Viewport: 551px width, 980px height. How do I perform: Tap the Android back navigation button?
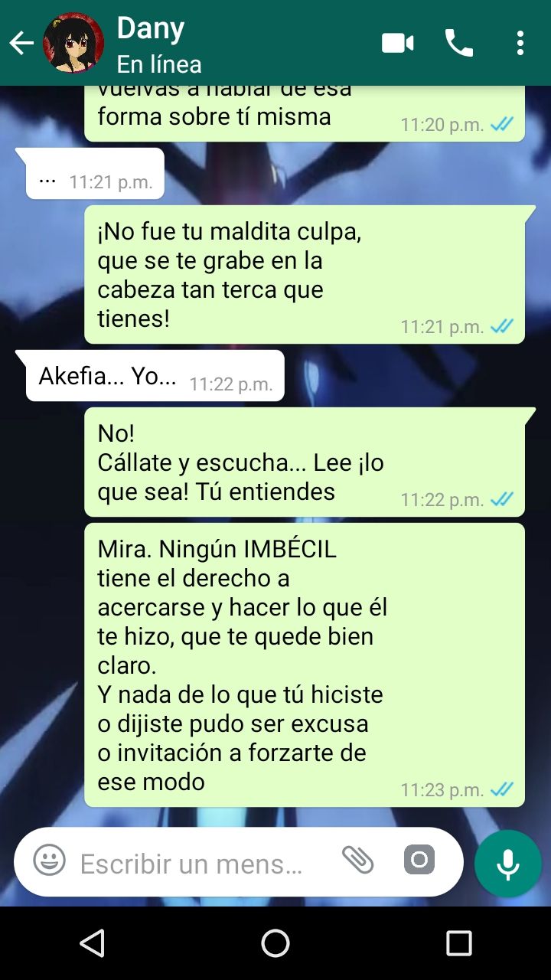pos(92,943)
